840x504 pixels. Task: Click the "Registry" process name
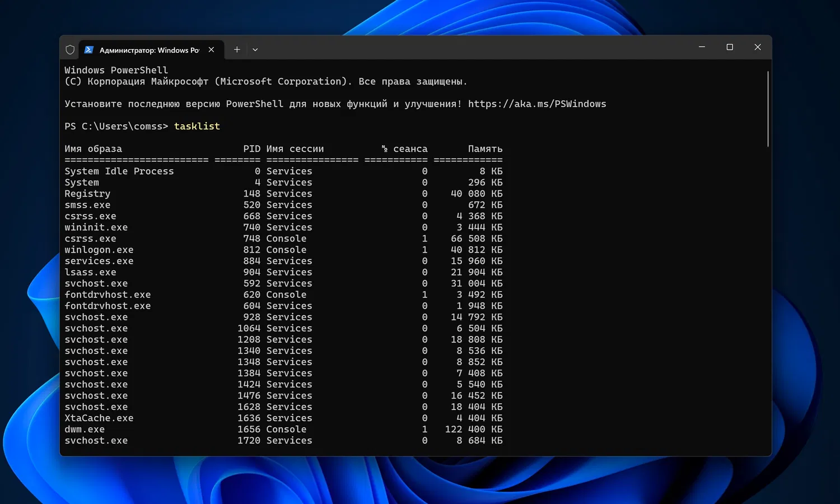pos(87,194)
